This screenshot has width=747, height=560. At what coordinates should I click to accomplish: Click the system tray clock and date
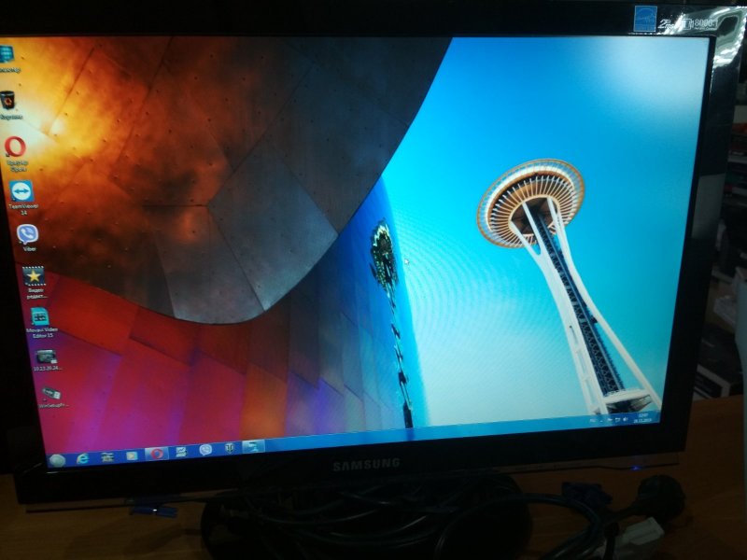(642, 417)
